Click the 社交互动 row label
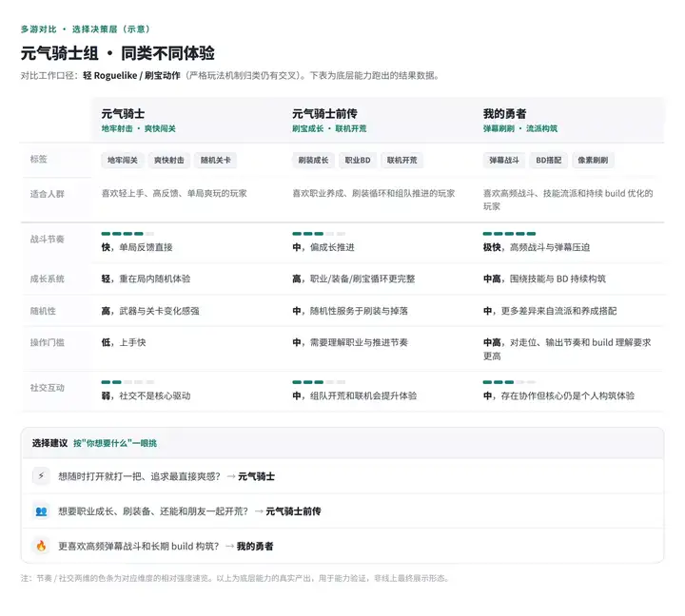 [48, 388]
